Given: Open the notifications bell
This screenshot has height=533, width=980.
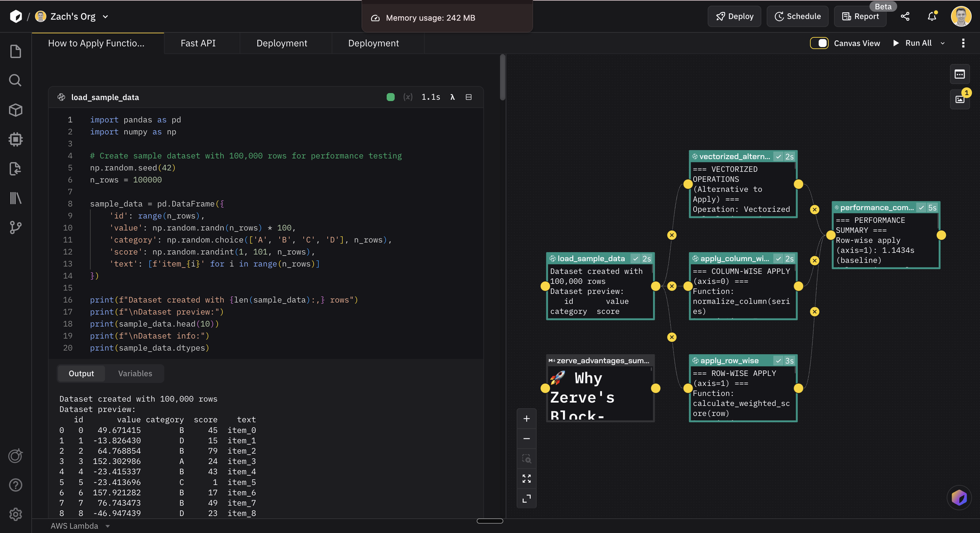Looking at the screenshot, I should click(x=932, y=16).
